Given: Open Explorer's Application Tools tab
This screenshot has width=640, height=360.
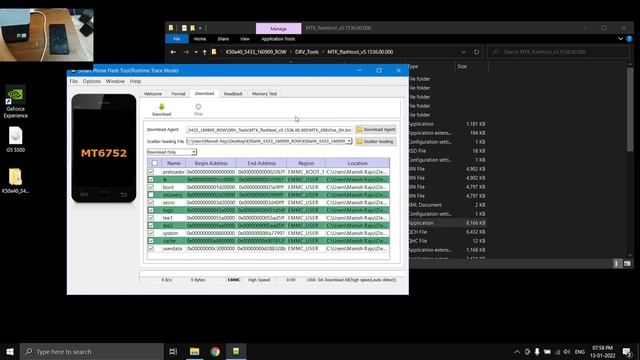Looking at the screenshot, I should [x=278, y=39].
